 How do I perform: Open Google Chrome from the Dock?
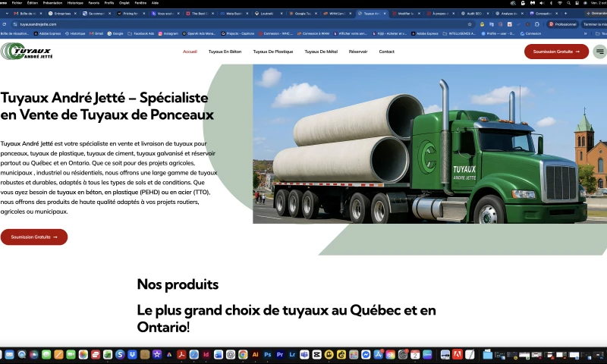tap(243, 354)
